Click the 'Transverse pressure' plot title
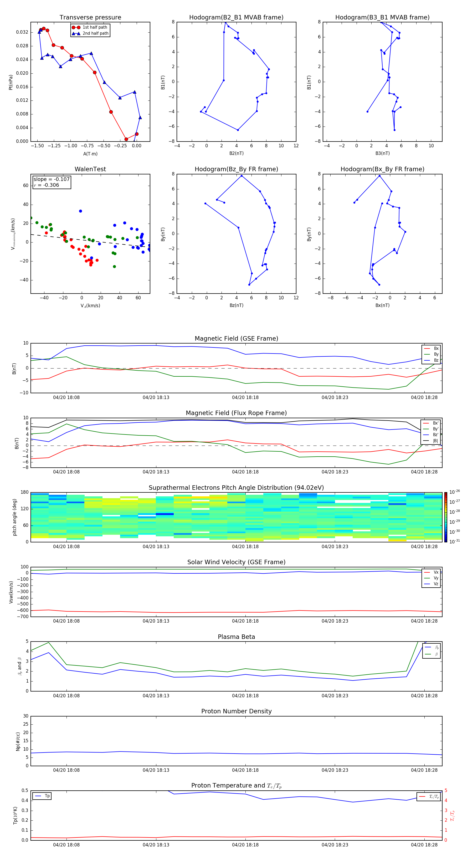473x868 pixels. [x=90, y=18]
